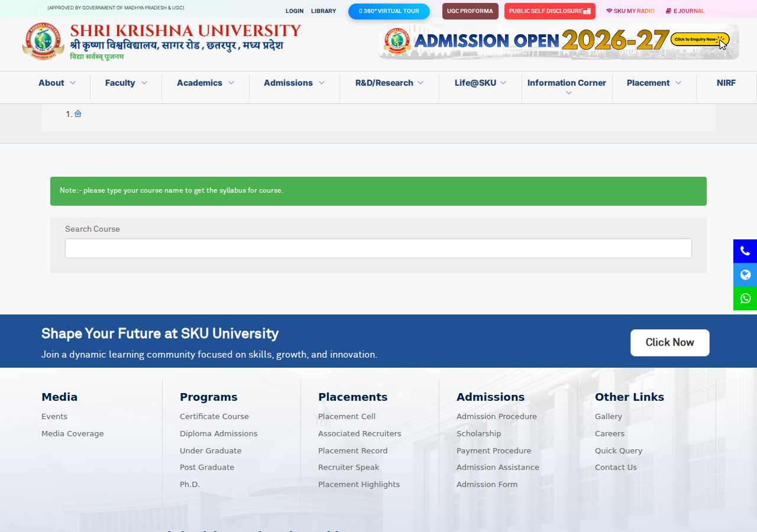Image resolution: width=757 pixels, height=532 pixels.
Task: Click the home icon in the breadcrumb
Action: (x=78, y=113)
